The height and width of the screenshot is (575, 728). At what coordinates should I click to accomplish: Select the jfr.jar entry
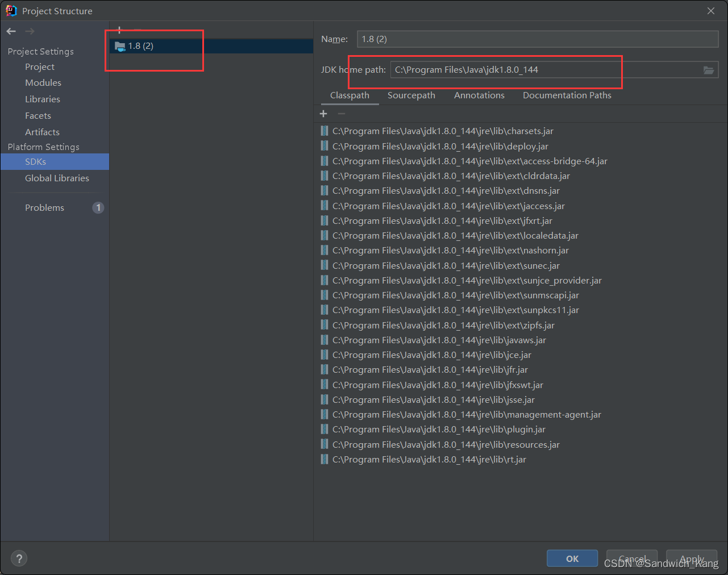tap(425, 370)
